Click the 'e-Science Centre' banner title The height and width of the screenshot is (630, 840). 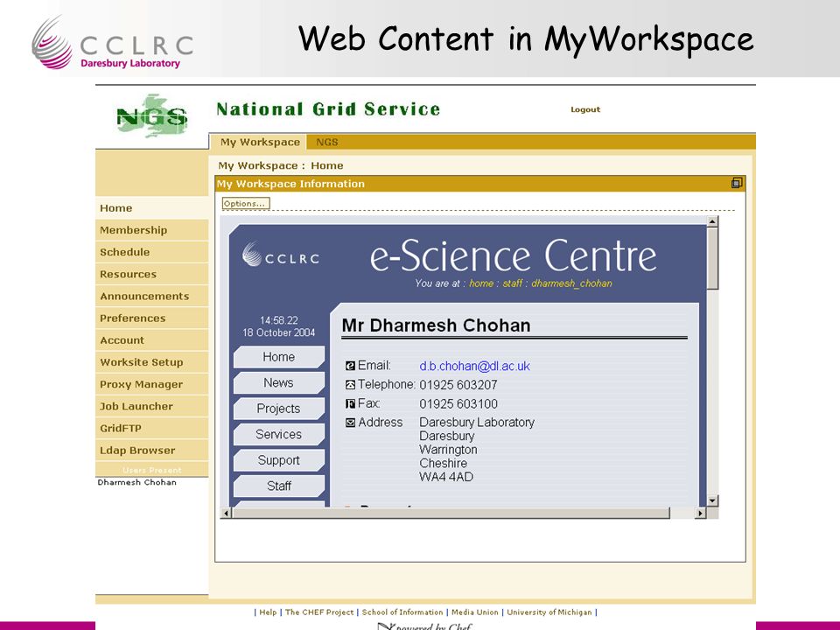coord(513,255)
